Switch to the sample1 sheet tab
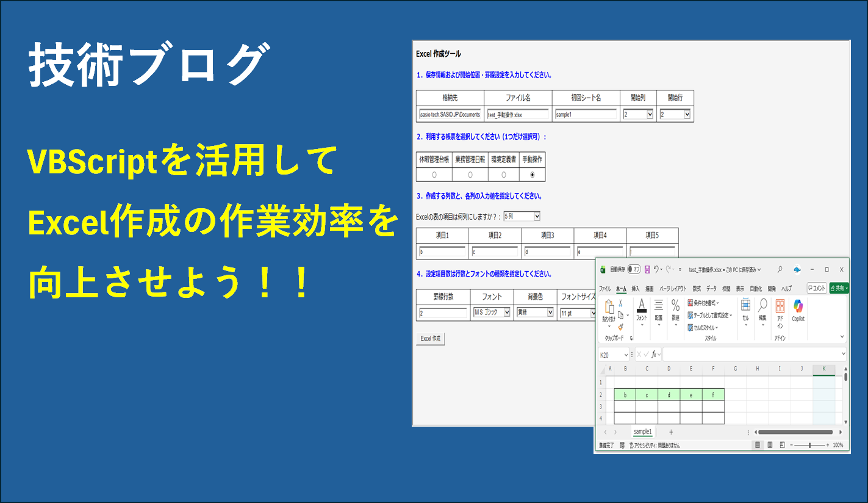 (642, 432)
